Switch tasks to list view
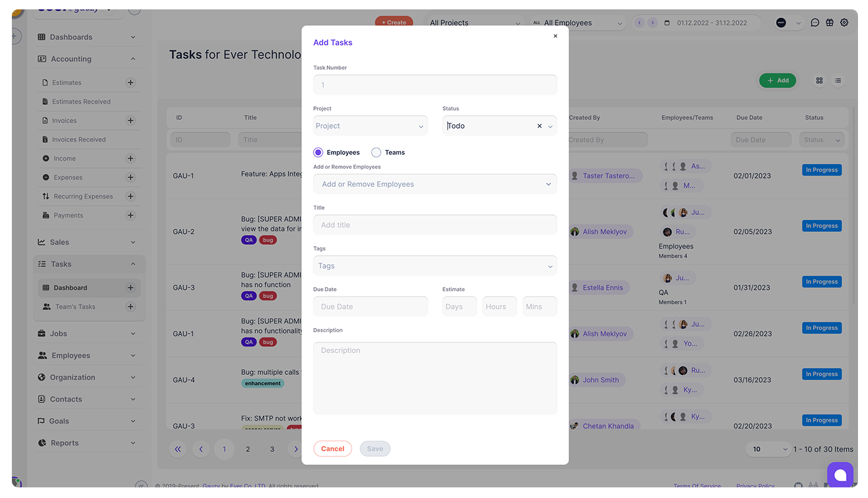Viewport: 868px width, 498px height. click(837, 80)
